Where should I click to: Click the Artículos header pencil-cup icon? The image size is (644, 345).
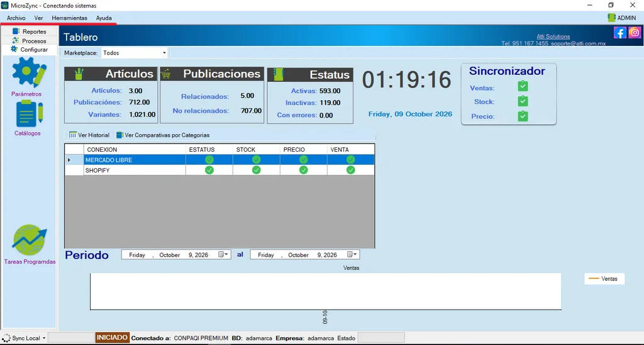click(x=79, y=74)
